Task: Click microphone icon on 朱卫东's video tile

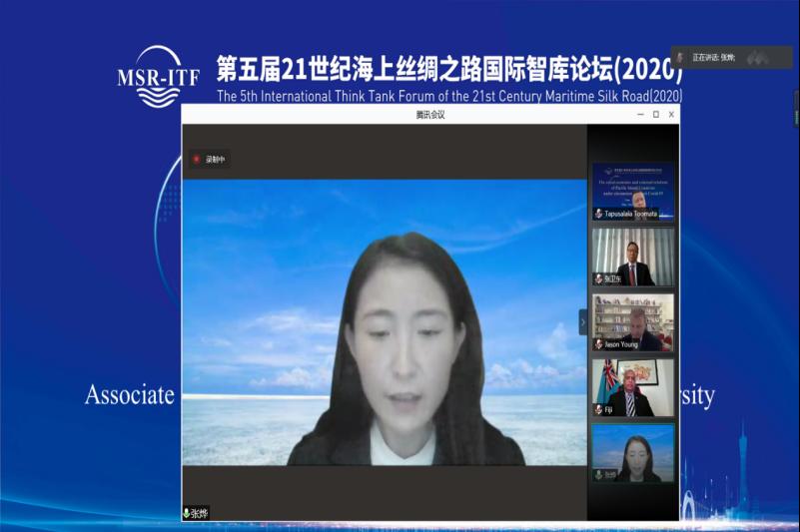Action: click(598, 278)
